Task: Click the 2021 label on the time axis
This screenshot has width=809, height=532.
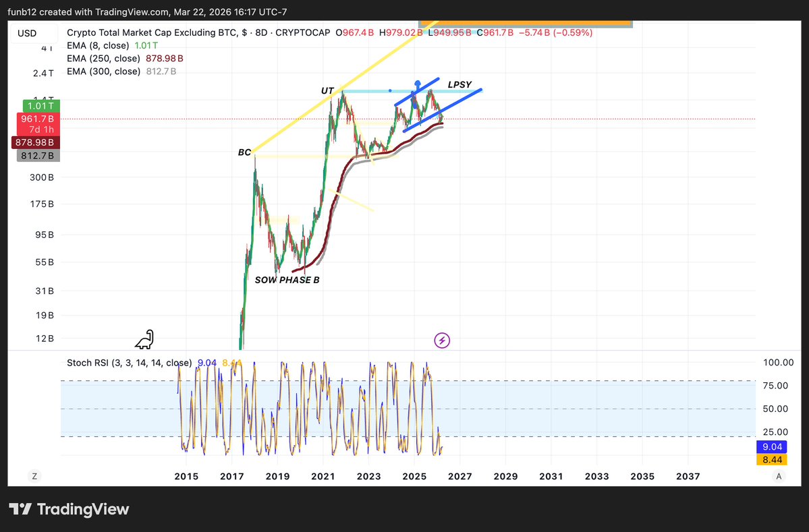Action: [x=323, y=476]
